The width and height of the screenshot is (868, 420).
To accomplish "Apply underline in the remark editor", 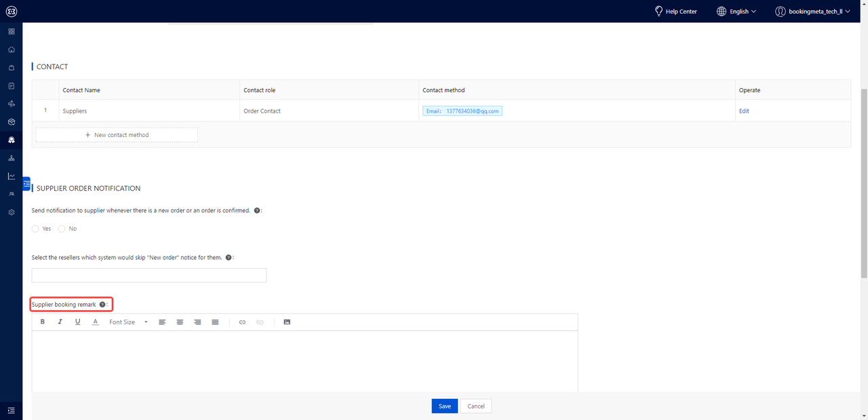I will click(x=77, y=322).
